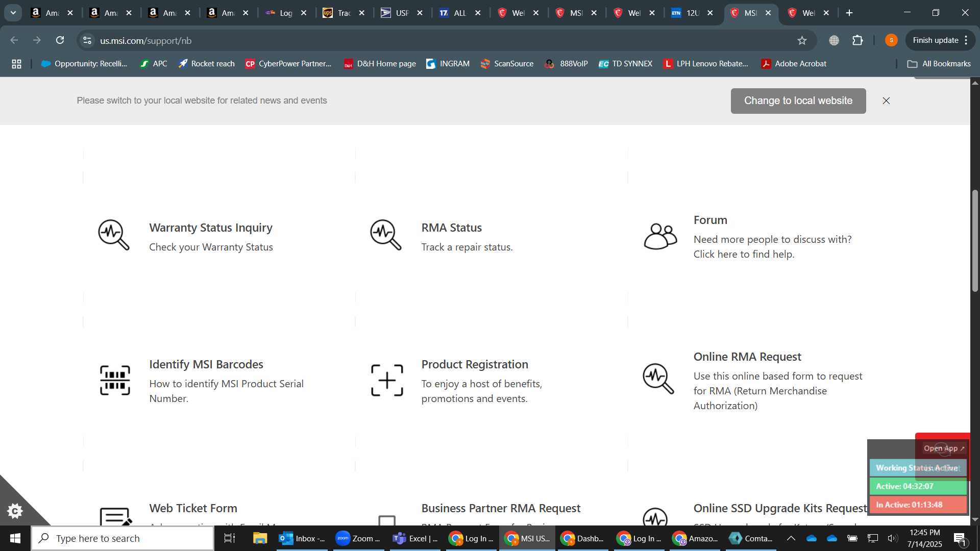Show hidden system tray icons

pyautogui.click(x=791, y=538)
